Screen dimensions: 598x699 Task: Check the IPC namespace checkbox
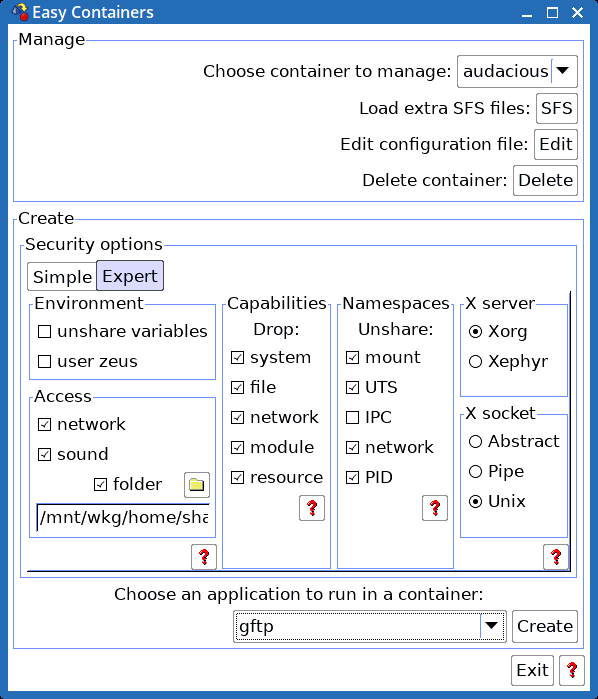(352, 418)
